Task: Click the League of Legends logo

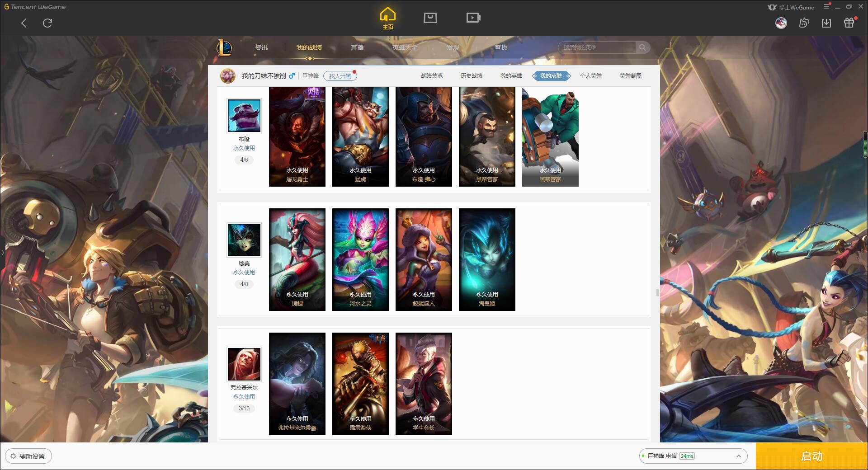Action: pos(224,47)
